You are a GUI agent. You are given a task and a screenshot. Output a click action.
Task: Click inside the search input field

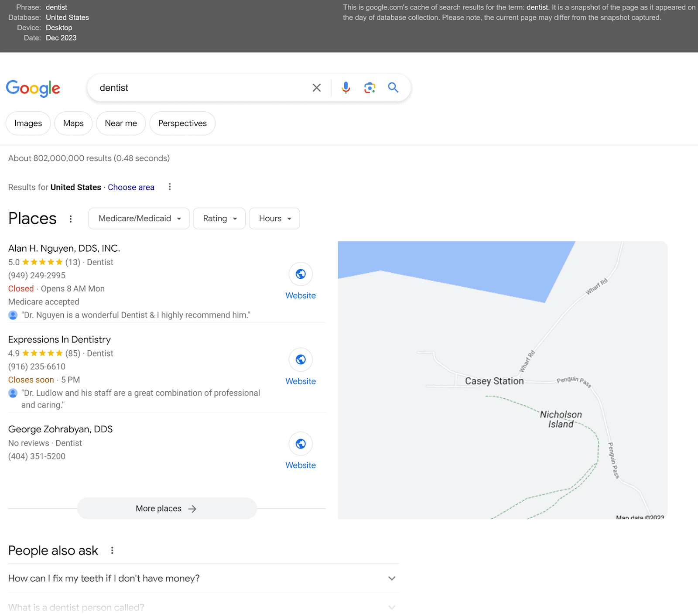196,88
